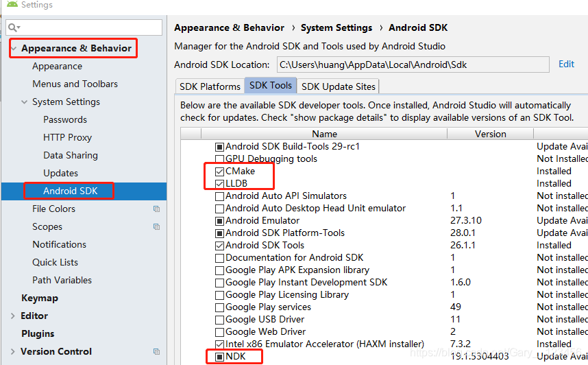Check Google Play services
This screenshot has width=588, height=365.
pyautogui.click(x=220, y=308)
